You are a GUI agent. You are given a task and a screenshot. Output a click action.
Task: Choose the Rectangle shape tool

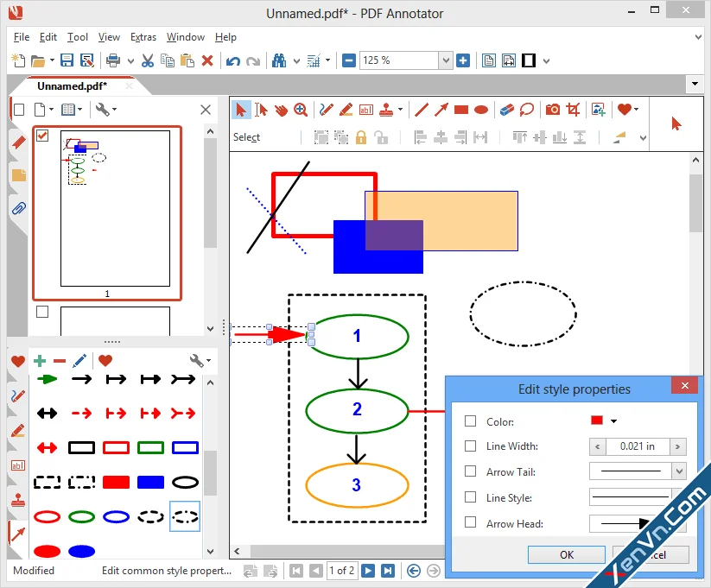461,110
